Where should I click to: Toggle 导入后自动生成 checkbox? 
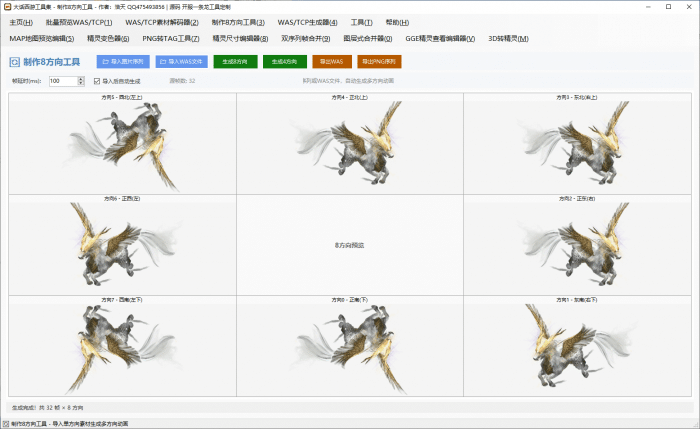pyautogui.click(x=97, y=81)
